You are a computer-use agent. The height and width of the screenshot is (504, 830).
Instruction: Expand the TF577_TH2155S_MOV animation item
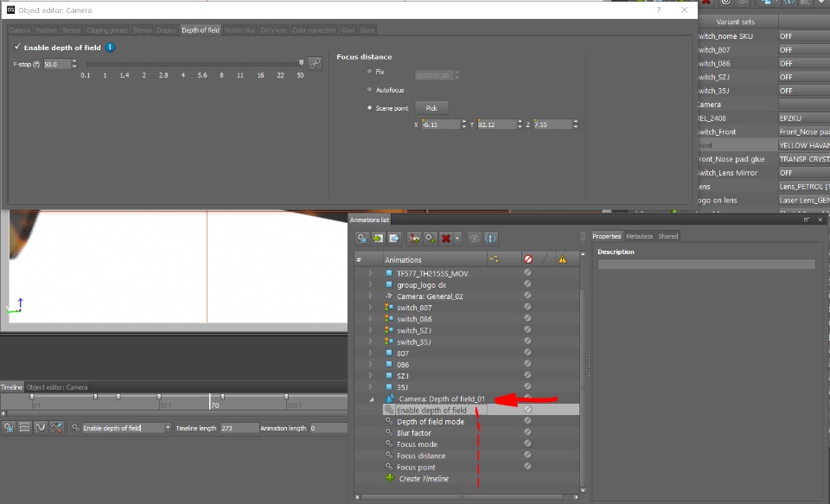pyautogui.click(x=371, y=273)
